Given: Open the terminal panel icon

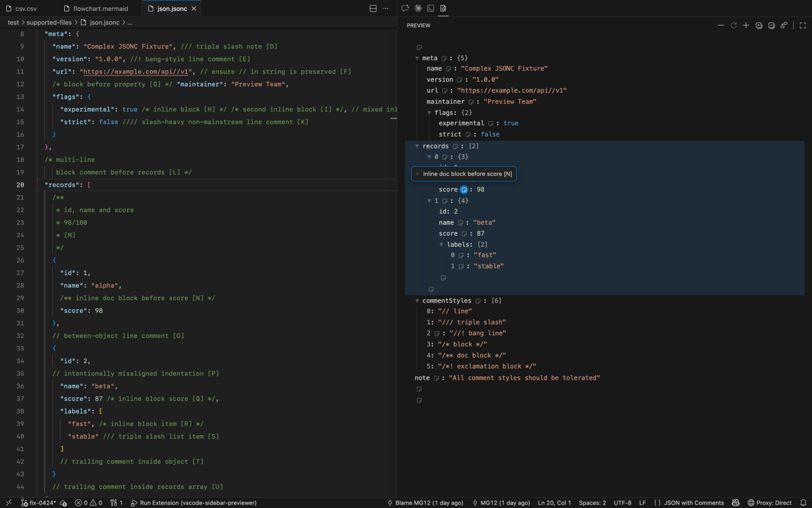Looking at the screenshot, I should 431,8.
